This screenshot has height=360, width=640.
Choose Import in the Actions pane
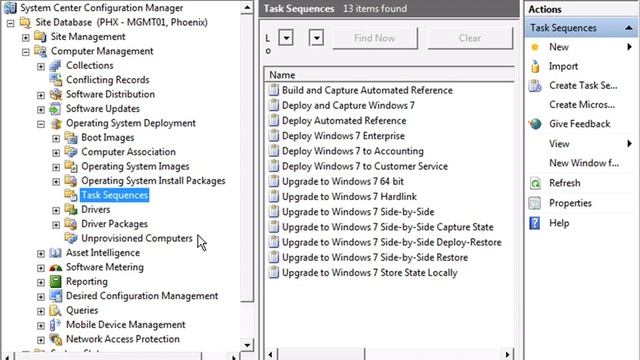coord(563,66)
